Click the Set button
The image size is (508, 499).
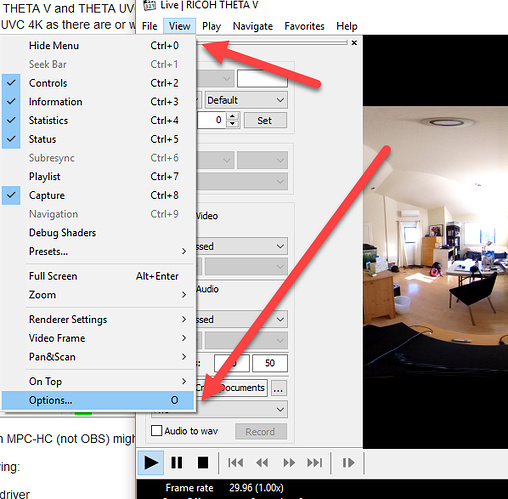(265, 120)
